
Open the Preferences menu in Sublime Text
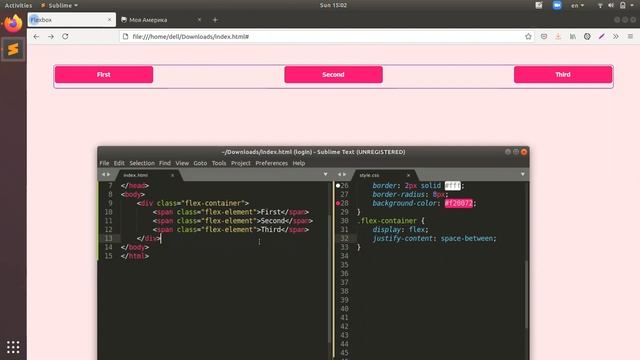tap(271, 163)
